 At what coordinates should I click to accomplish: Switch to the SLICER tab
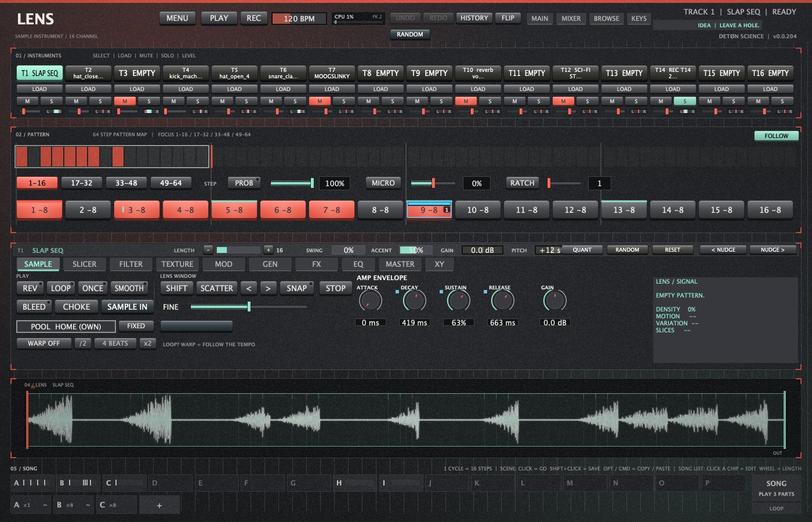coord(84,264)
